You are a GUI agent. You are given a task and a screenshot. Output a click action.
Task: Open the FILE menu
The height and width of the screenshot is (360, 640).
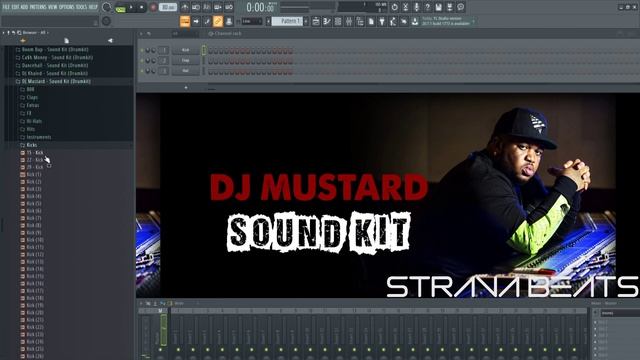[x=6, y=7]
